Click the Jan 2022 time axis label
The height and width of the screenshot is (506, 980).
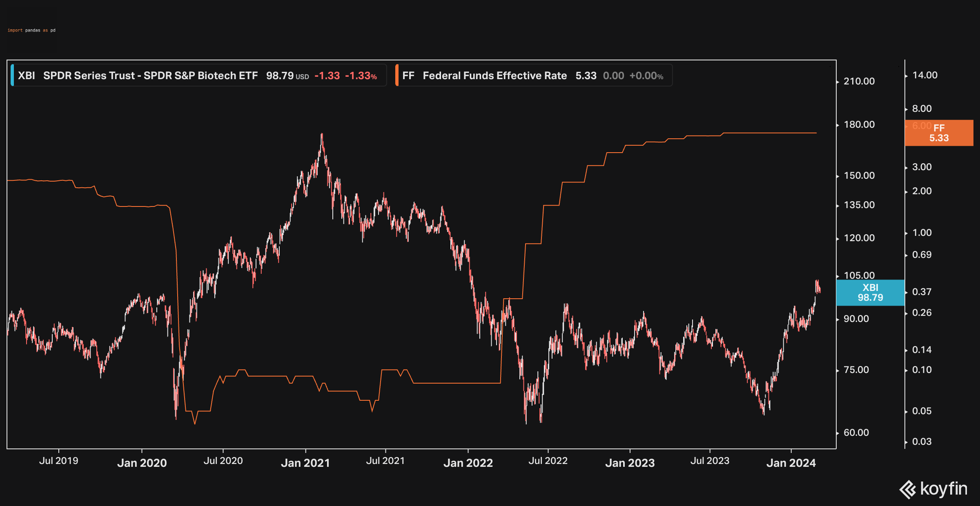pyautogui.click(x=468, y=463)
